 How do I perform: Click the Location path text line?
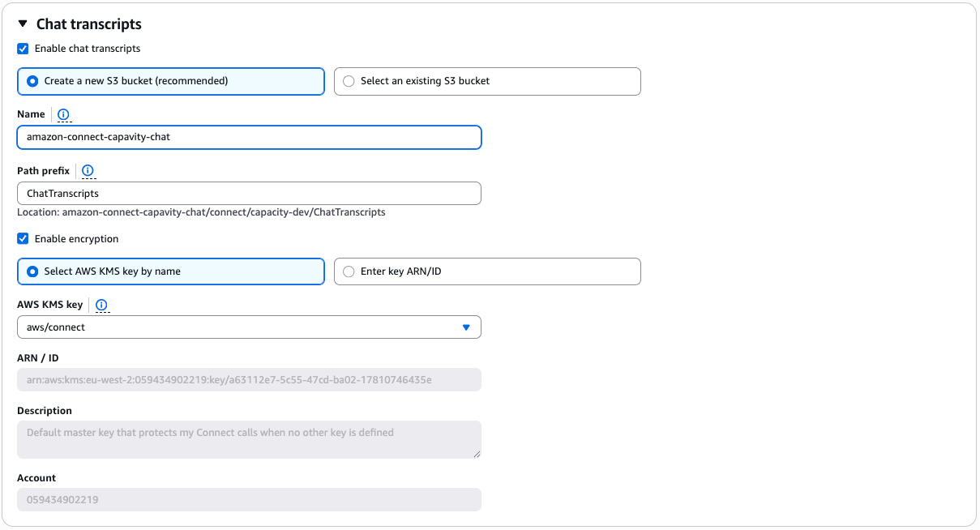(201, 212)
